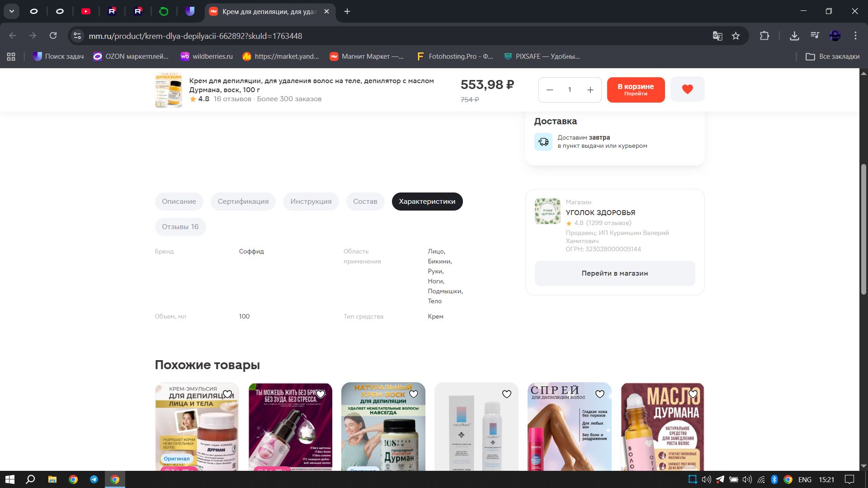Open the Спрей для депиляции product thumbnail
This screenshot has height=488, width=868.
pyautogui.click(x=569, y=429)
